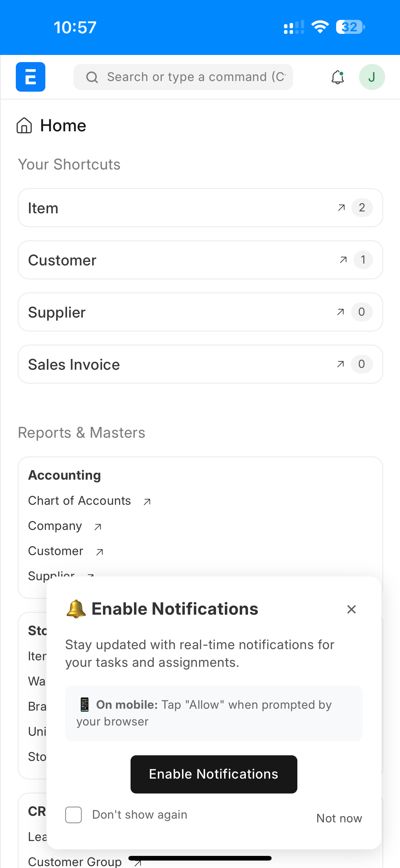
Task: Open the Chart of Accounts link
Action: (x=79, y=501)
